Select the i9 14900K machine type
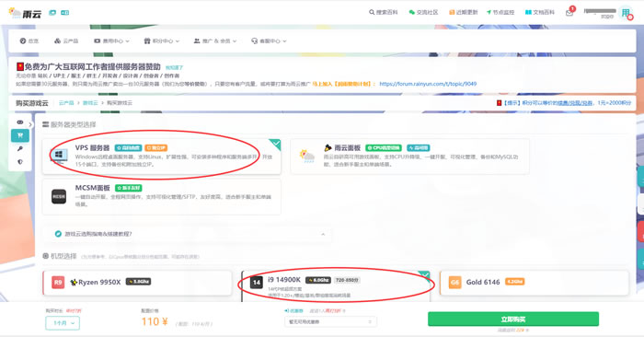Viewport: 644px width, 337px height. coord(336,285)
